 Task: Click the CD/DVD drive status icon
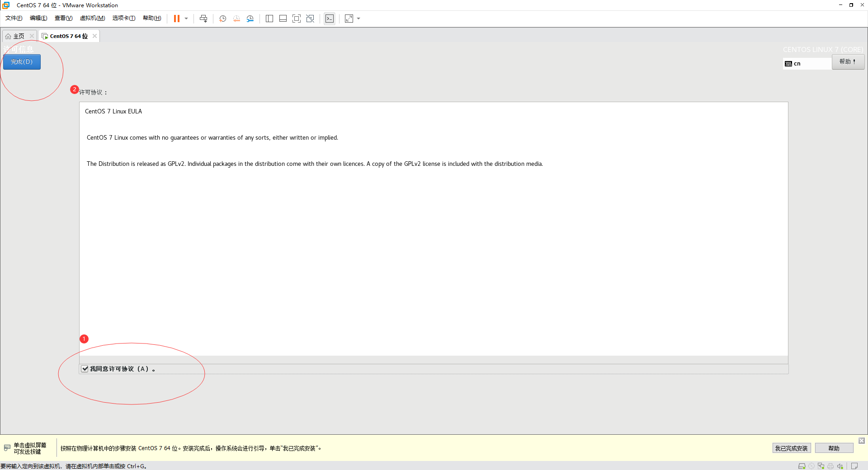[811, 466]
